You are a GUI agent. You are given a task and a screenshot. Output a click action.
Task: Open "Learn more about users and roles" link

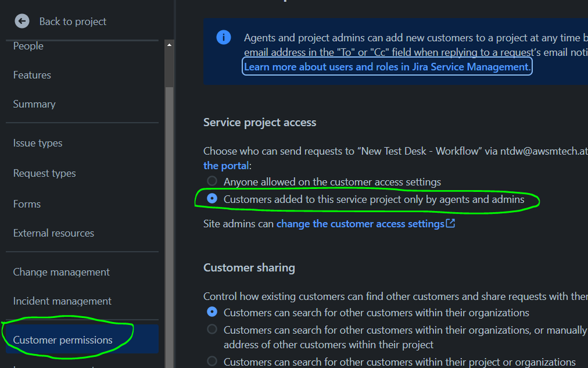(387, 66)
